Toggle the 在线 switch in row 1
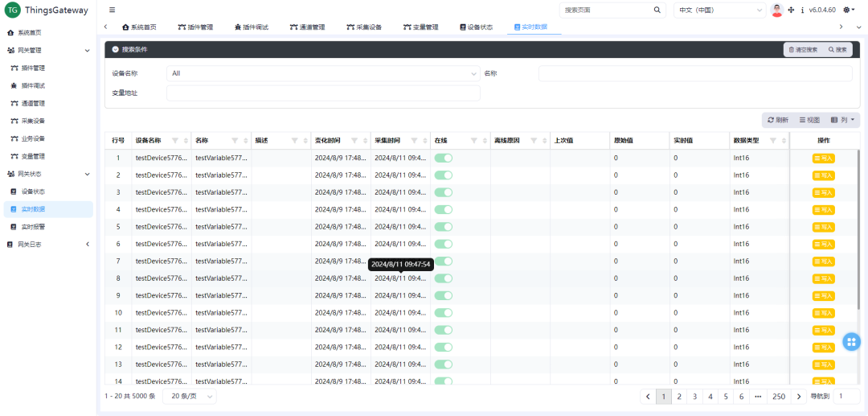This screenshot has height=416, width=868. pos(444,158)
